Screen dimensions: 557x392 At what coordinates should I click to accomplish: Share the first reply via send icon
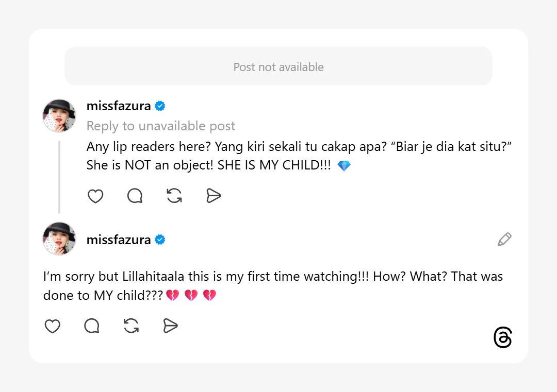(x=214, y=196)
